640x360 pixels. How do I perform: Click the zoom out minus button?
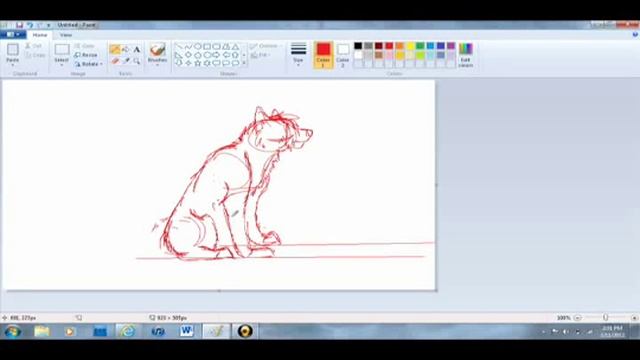[577, 318]
